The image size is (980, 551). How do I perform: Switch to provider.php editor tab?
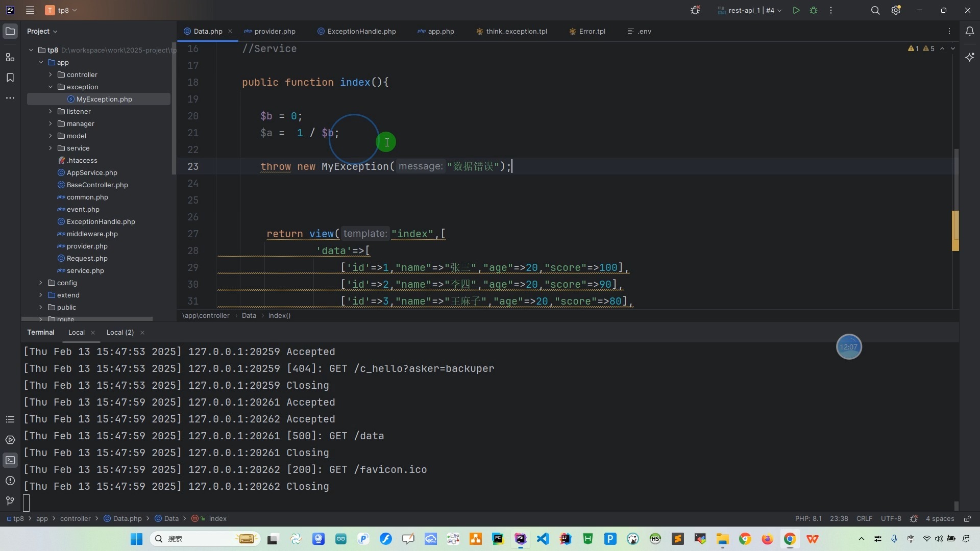point(270,31)
